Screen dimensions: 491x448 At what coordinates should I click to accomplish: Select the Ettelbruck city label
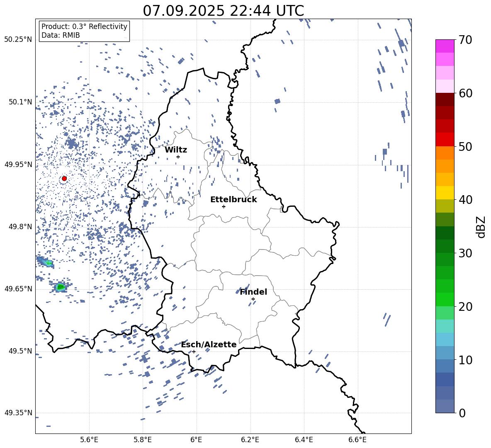[233, 200]
